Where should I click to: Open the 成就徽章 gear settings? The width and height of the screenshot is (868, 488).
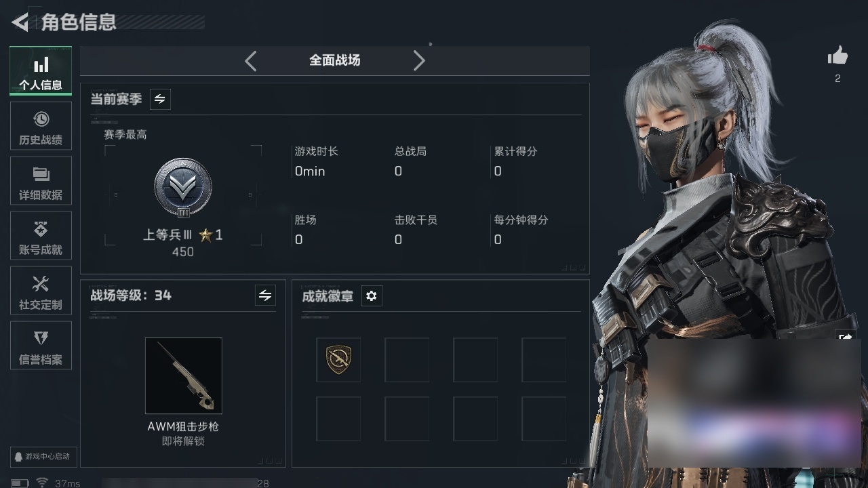pos(372,296)
